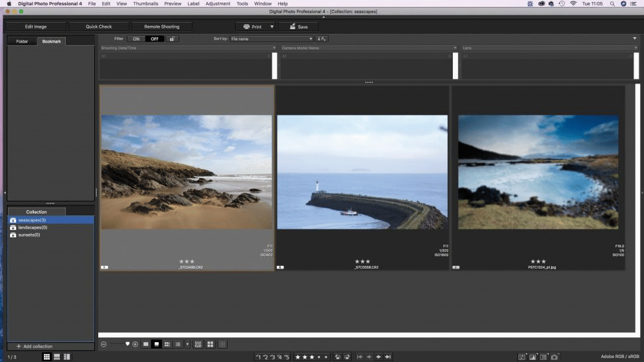The width and height of the screenshot is (644, 362).
Task: Click the Save icon button
Action: click(299, 27)
